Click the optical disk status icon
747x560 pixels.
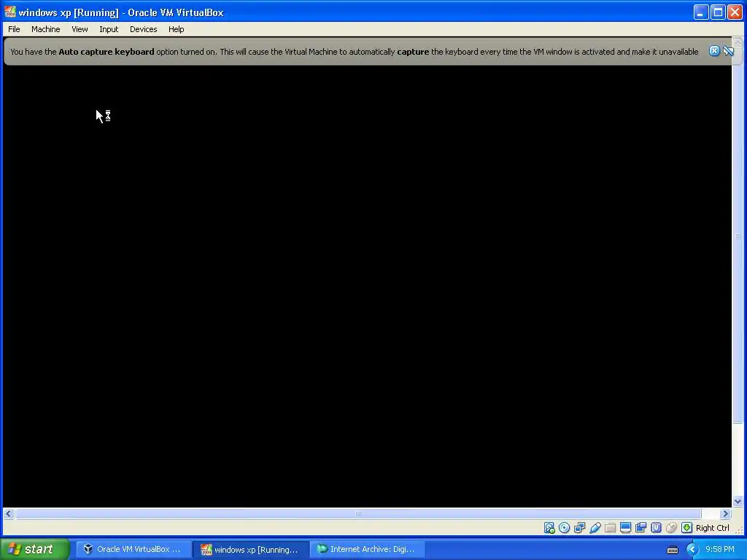pos(565,528)
